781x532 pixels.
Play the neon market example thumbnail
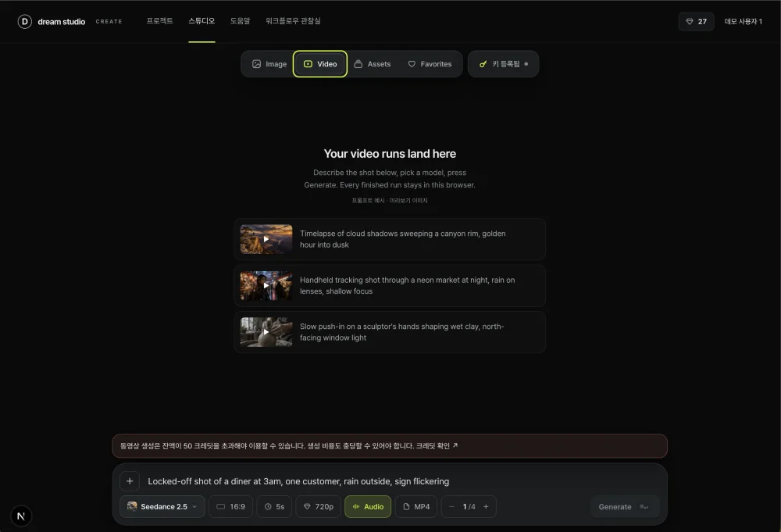coord(266,285)
